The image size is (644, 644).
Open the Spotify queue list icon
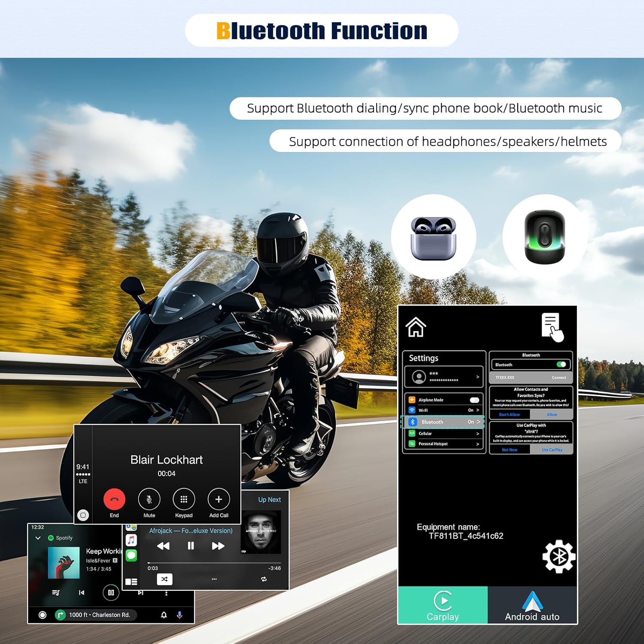(56, 592)
